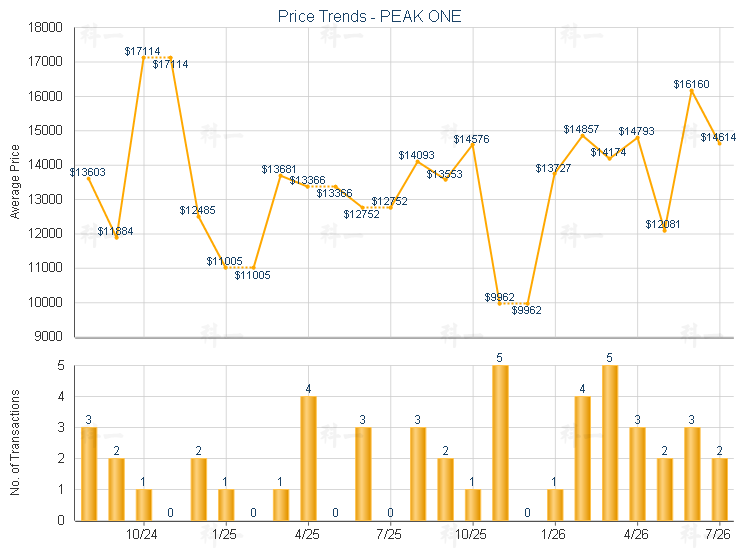Screen dimensions: 740x550
Task: Click the last bar at 7/26
Action: (720, 490)
